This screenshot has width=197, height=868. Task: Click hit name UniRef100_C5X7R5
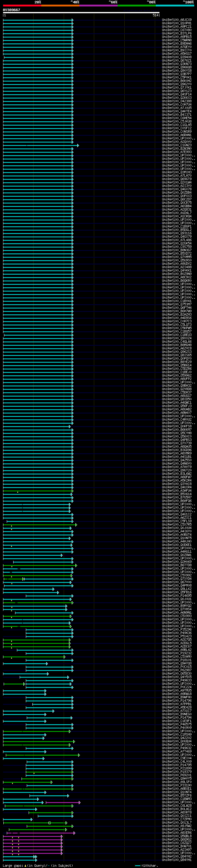(x=177, y=524)
